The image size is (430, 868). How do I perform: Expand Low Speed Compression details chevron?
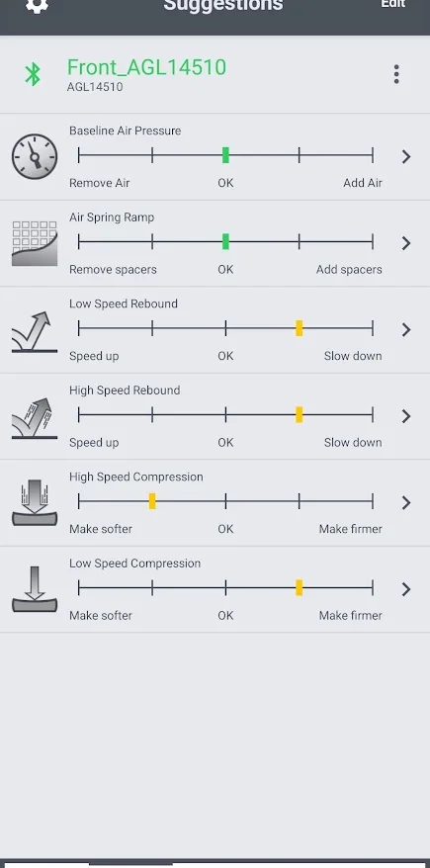point(406,589)
